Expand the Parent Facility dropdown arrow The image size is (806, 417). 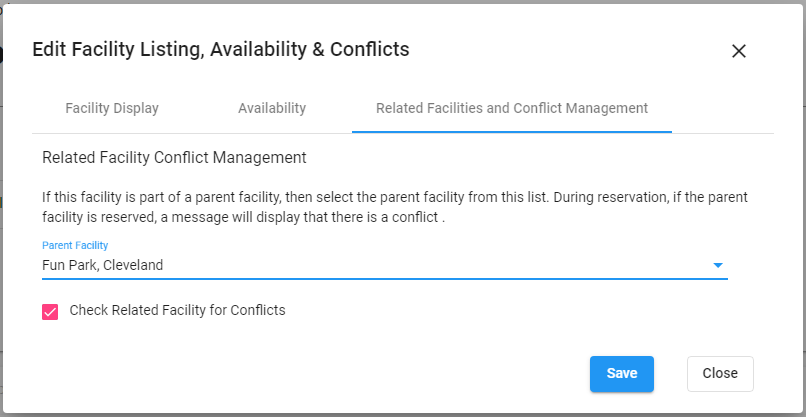point(717,266)
